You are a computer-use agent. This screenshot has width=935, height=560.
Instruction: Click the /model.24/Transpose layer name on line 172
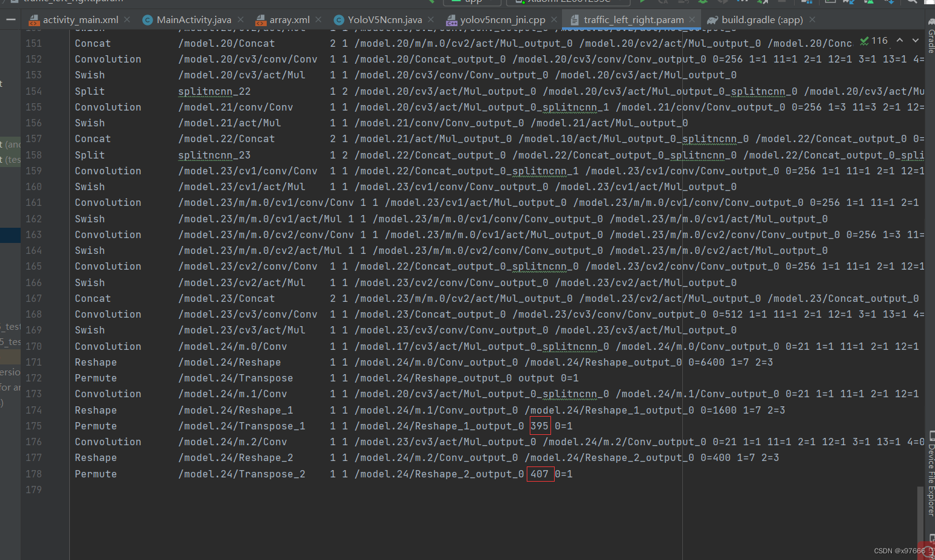pos(236,378)
